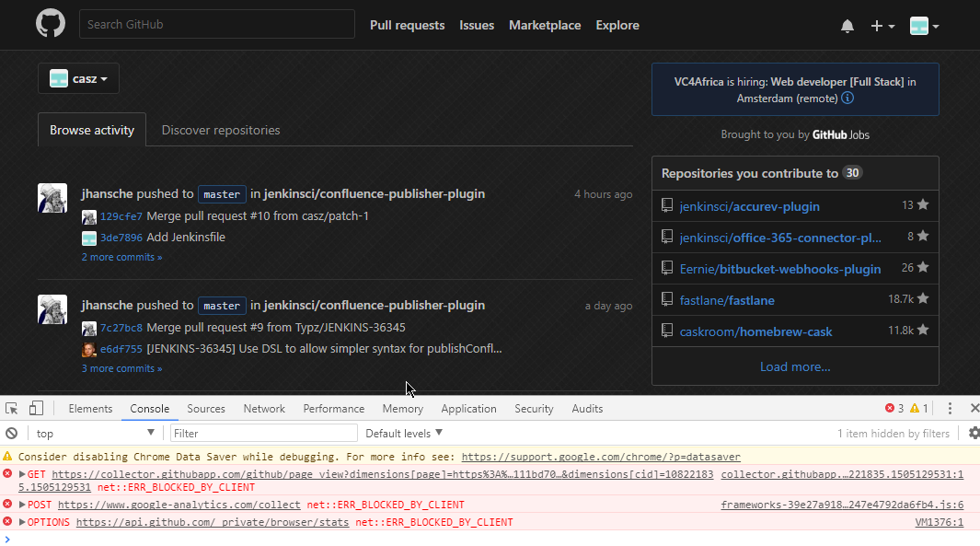This screenshot has width=980, height=546.
Task: Click the info icon in the VC4Africa job banner
Action: [x=847, y=98]
